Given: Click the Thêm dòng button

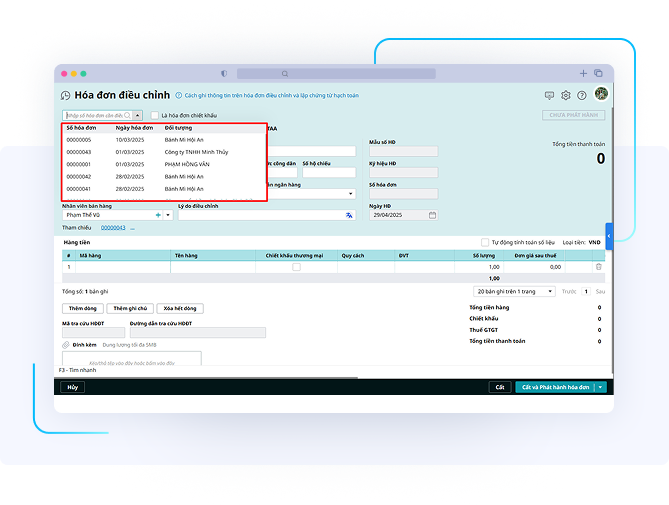Looking at the screenshot, I should [x=82, y=308].
